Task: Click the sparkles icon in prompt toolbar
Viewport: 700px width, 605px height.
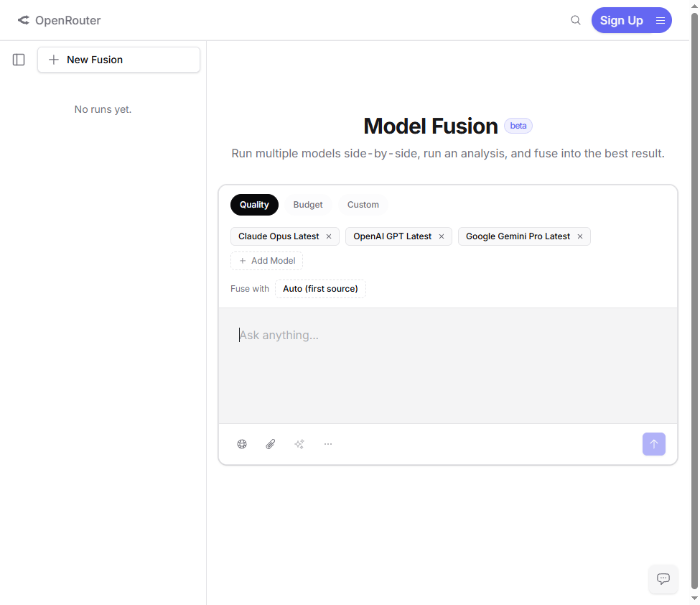Action: click(x=299, y=444)
